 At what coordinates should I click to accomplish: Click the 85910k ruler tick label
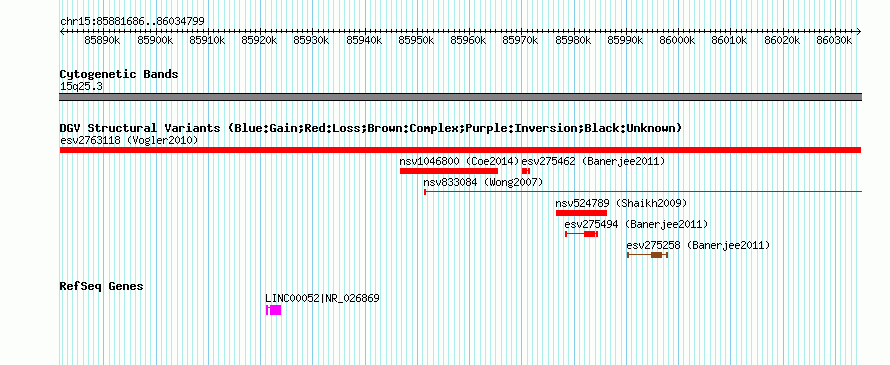tap(207, 40)
